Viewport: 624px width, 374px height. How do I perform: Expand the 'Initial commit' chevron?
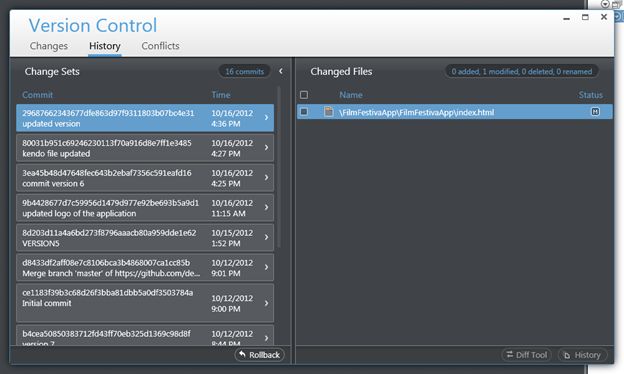tap(266, 303)
